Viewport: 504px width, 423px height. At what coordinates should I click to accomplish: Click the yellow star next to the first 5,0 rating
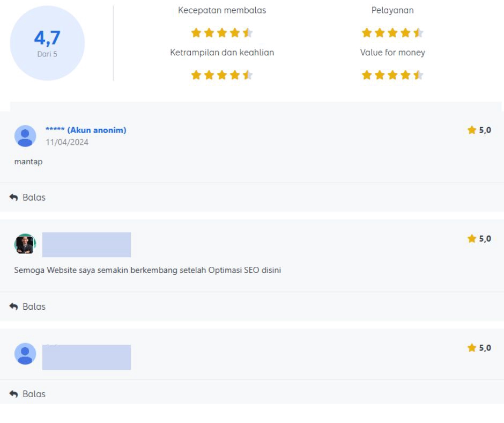point(471,130)
